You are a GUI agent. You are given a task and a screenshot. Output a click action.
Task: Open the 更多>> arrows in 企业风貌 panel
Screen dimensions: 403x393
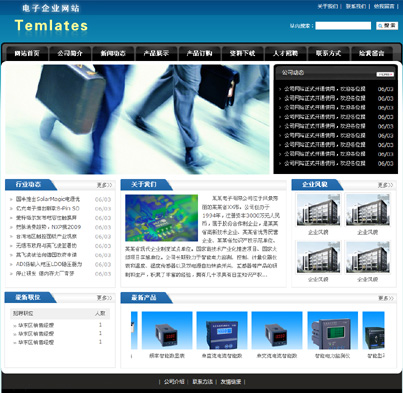click(385, 185)
